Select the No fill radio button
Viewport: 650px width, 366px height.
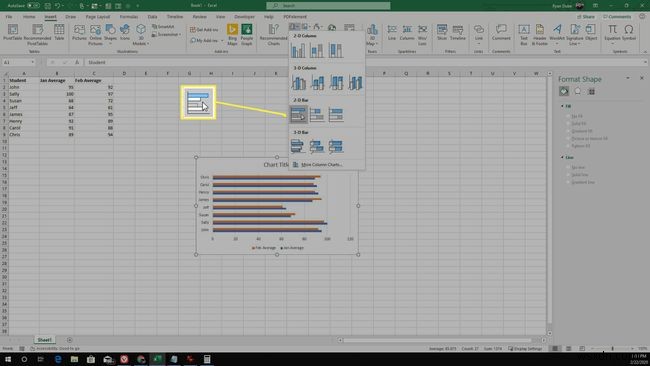click(568, 116)
